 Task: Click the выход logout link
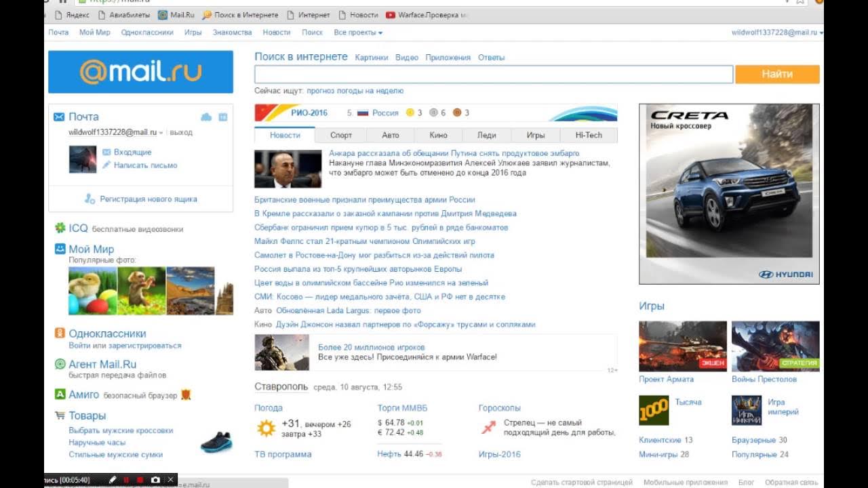181,133
